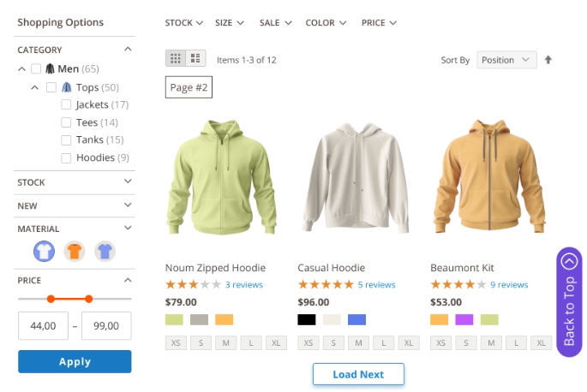587x392 pixels.
Task: Select the blue t-shirt material icon
Action: (105, 251)
